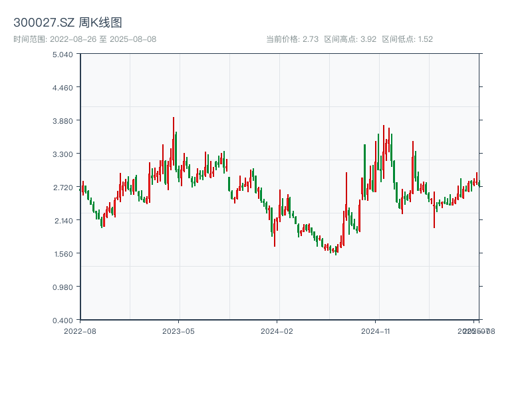532x399 pixels.
Task: Click y-axis label 0.400
Action: tap(63, 321)
